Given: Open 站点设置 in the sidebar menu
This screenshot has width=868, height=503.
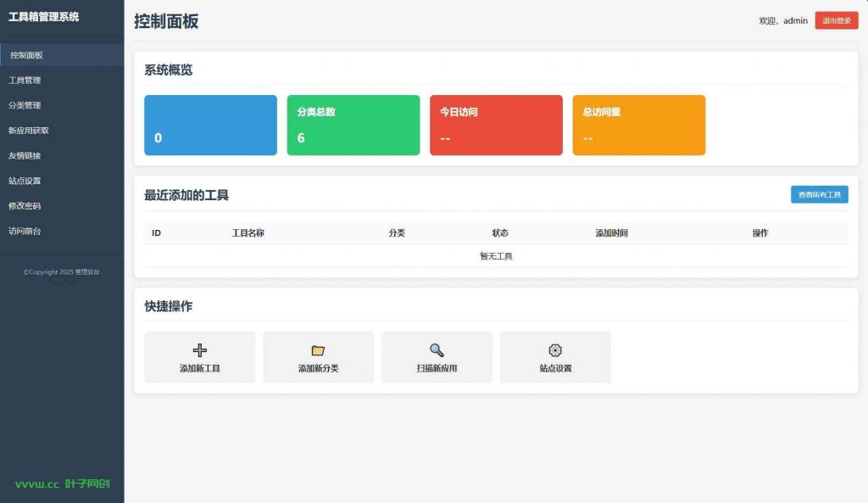Looking at the screenshot, I should tap(62, 181).
